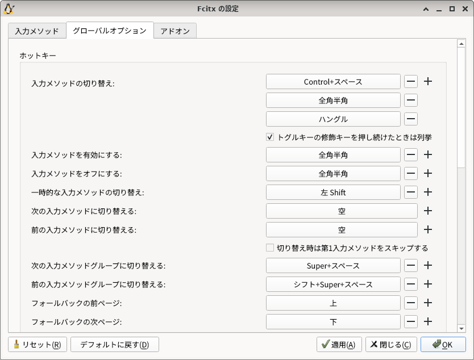Viewport: 474px width, 360px height.
Task: Click the 全角半角 button for 入力メソッドをオフにする
Action: pyautogui.click(x=333, y=174)
